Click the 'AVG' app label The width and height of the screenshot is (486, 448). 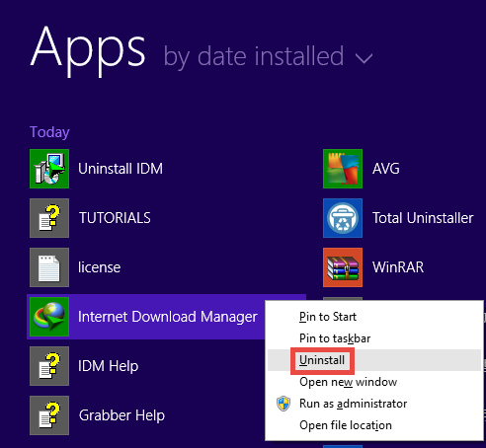(x=386, y=169)
